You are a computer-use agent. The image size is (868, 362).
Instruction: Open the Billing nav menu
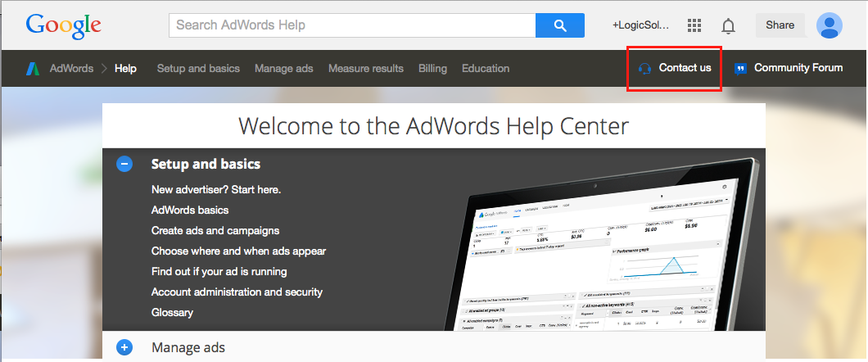tap(432, 69)
